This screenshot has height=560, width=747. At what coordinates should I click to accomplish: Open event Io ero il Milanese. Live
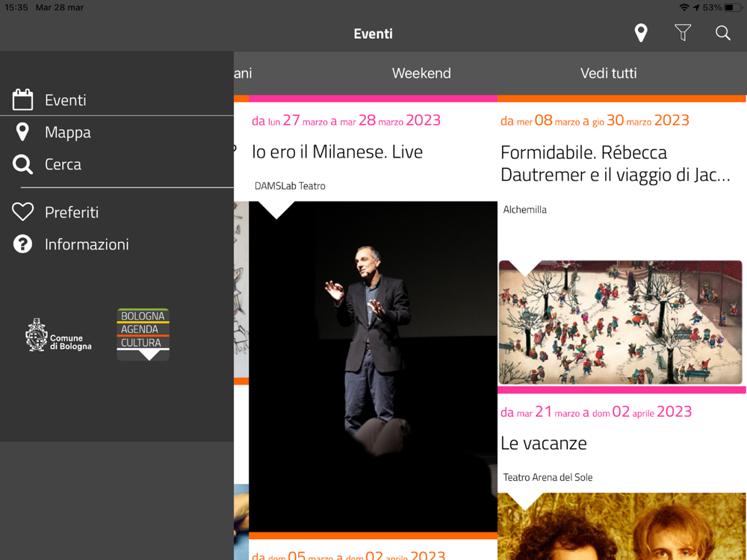338,152
